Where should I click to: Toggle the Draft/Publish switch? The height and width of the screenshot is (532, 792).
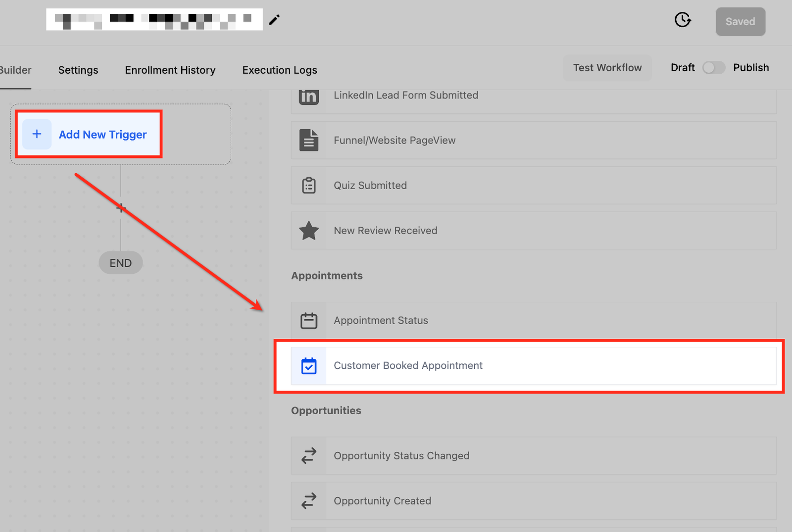coord(713,68)
